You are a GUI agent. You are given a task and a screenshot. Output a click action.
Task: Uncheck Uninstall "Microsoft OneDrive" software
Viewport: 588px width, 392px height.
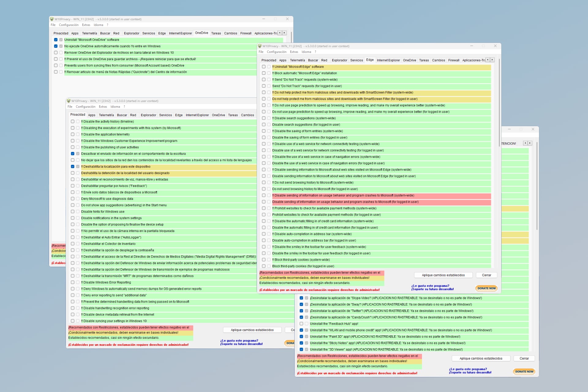point(56,40)
